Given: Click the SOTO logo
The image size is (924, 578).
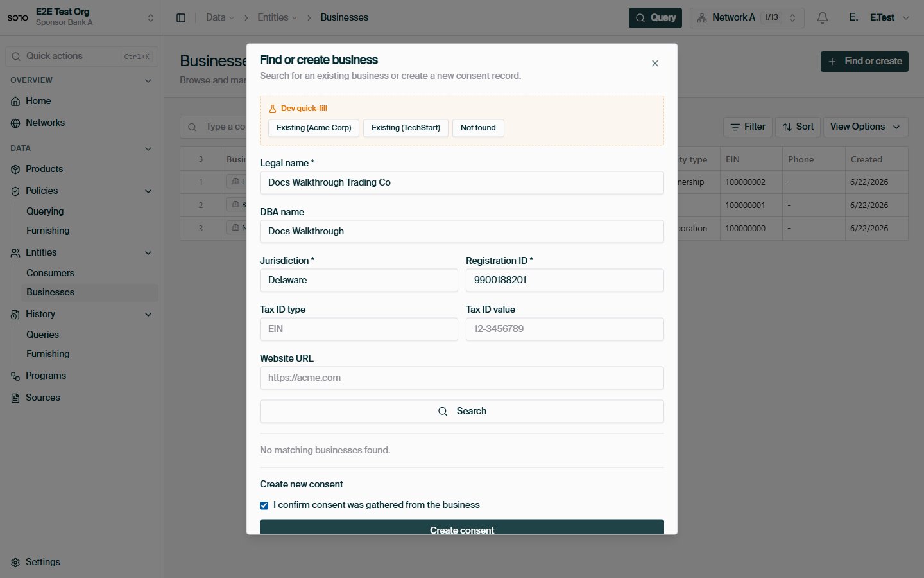Looking at the screenshot, I should (x=17, y=18).
